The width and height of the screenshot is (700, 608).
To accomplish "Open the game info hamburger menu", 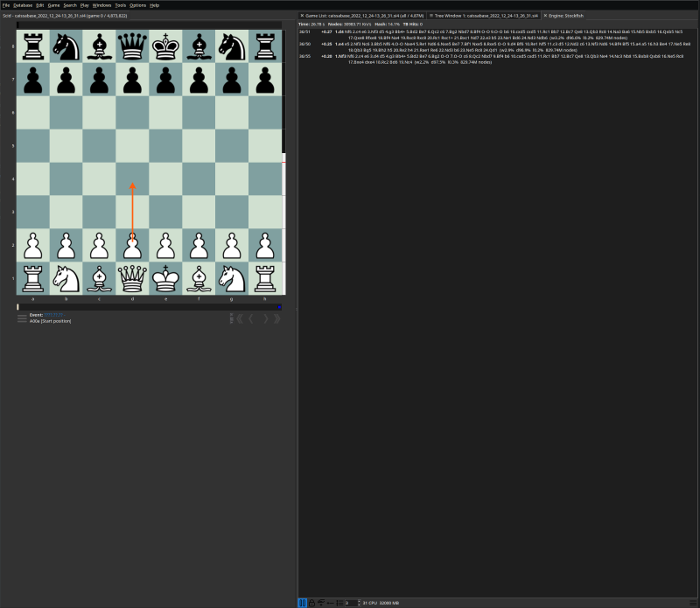I will 22,318.
